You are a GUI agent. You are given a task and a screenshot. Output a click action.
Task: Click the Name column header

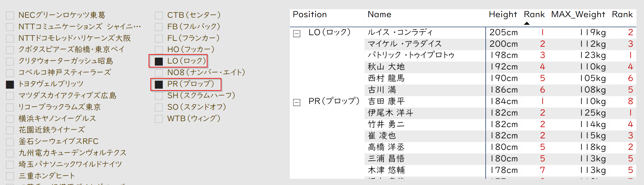[379, 14]
